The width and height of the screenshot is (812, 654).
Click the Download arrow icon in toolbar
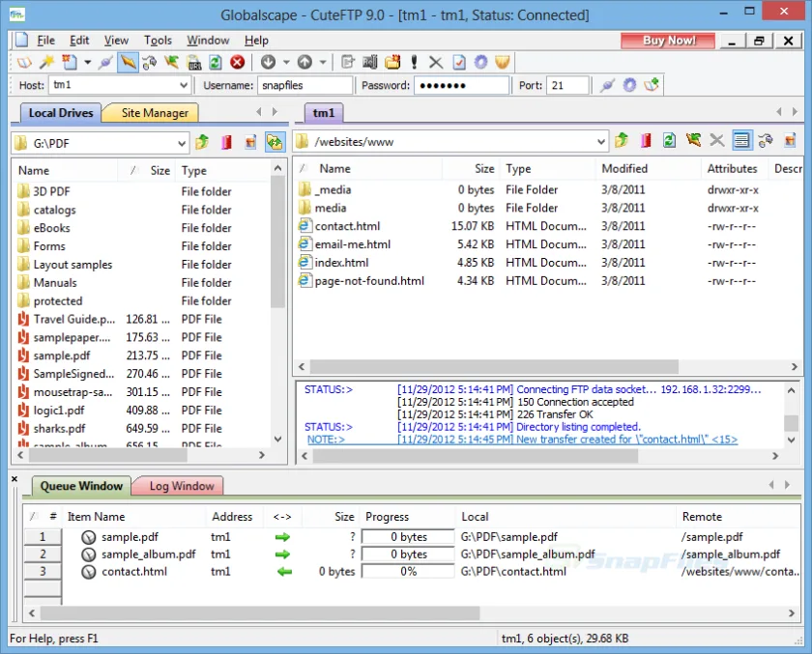pyautogui.click(x=268, y=62)
